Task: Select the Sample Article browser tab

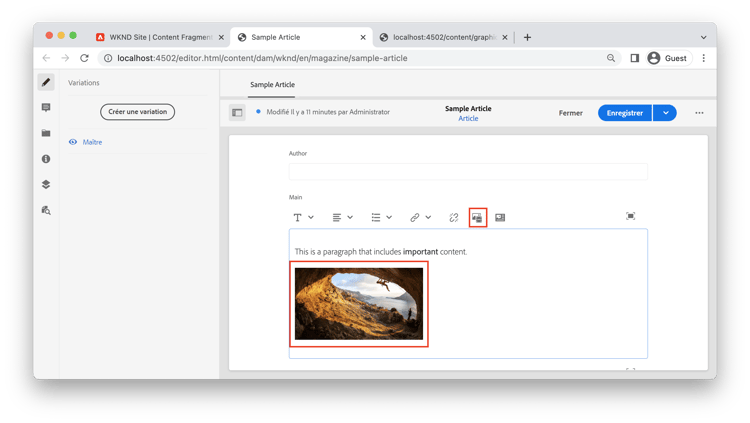Action: [x=302, y=37]
